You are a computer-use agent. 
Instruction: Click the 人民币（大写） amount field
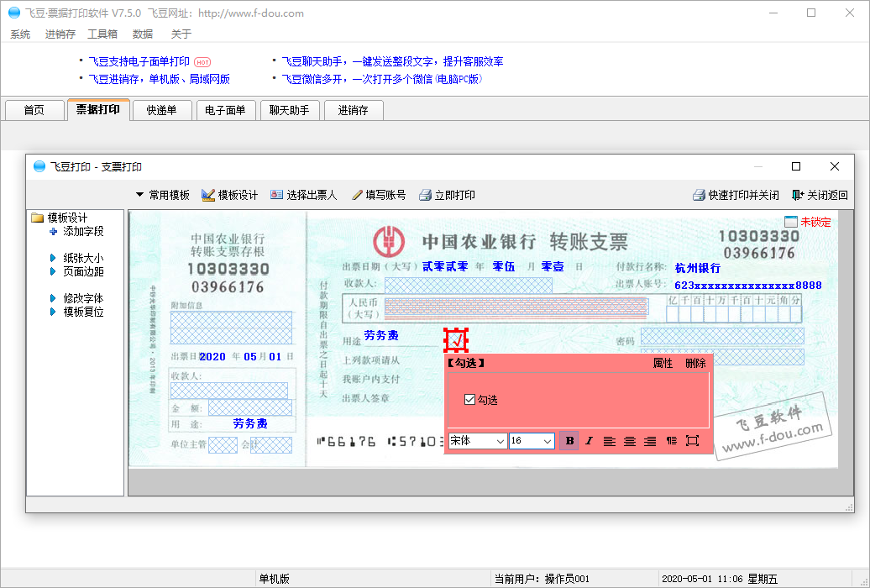pyautogui.click(x=516, y=307)
